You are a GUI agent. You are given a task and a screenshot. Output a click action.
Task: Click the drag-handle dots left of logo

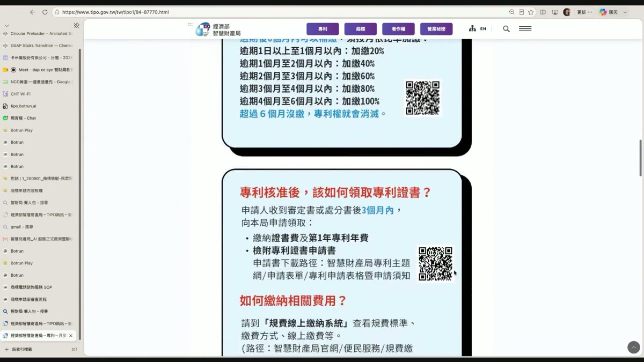coord(190,24)
